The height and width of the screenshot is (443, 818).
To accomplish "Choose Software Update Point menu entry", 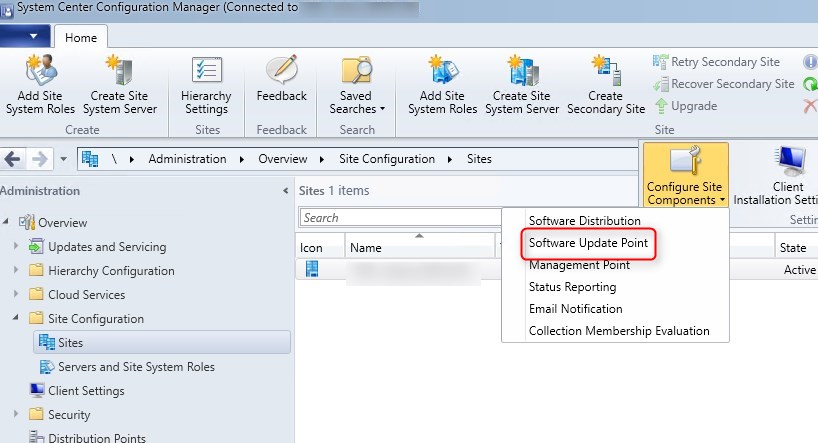I will pos(588,243).
